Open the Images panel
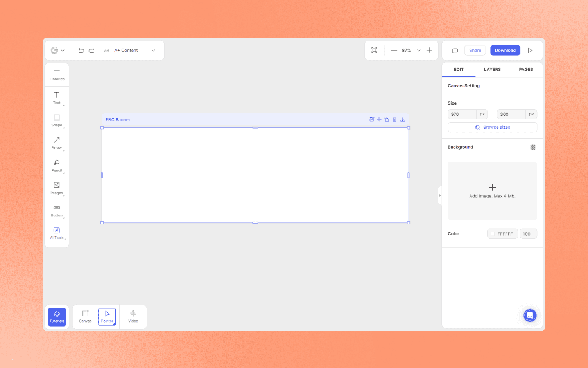 click(57, 188)
